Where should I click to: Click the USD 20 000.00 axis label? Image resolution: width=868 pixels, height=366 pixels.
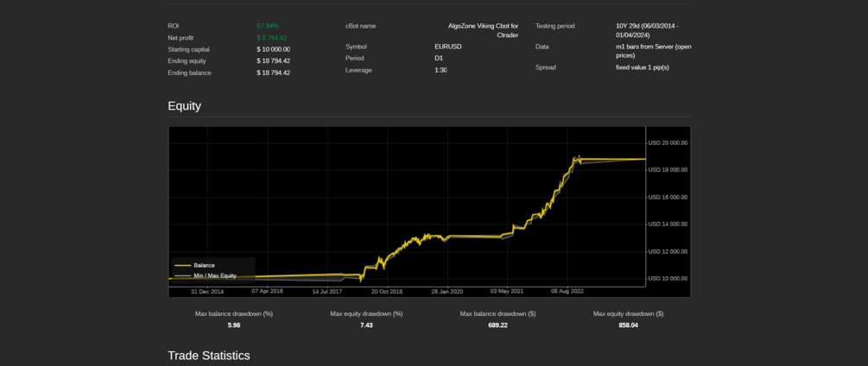668,142
